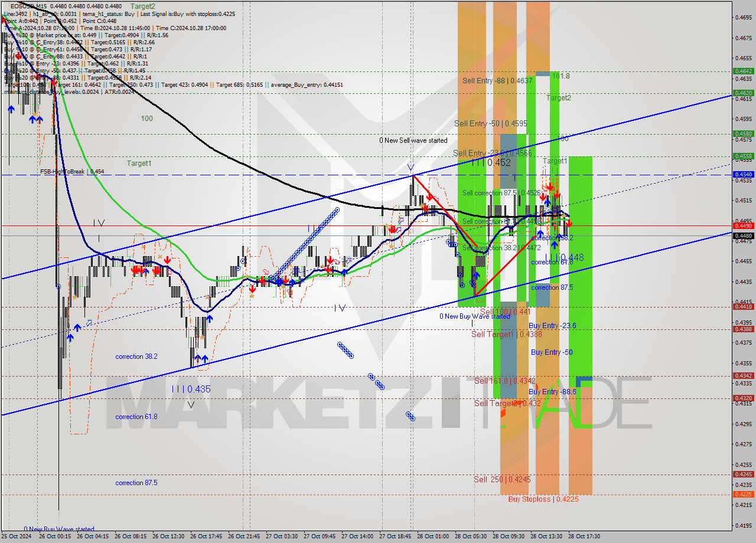Image resolution: width=756 pixels, height=543 pixels.
Task: Click the EOSUSD,M15 chart title
Action: coord(30,6)
